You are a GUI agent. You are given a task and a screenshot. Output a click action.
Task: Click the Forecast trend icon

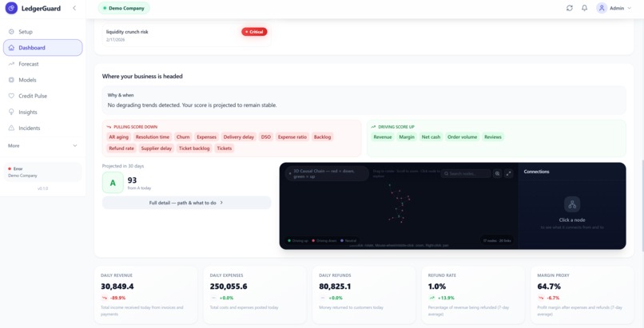coord(11,64)
